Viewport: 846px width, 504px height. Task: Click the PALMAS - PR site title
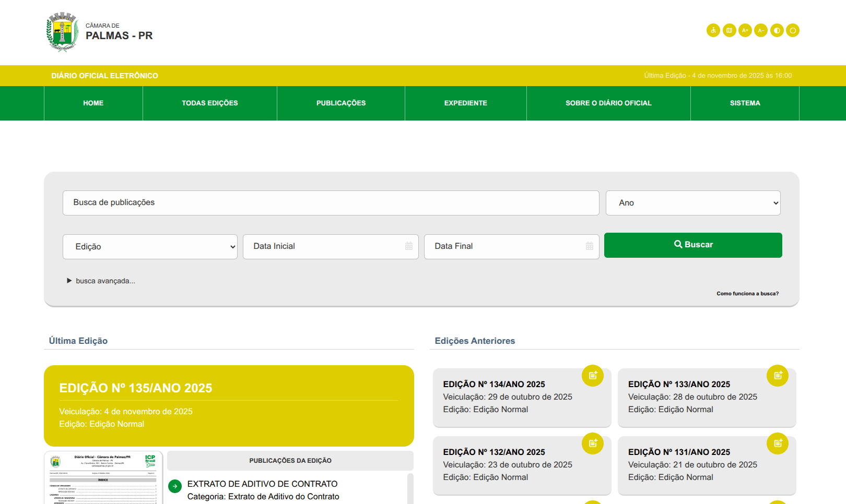(119, 35)
